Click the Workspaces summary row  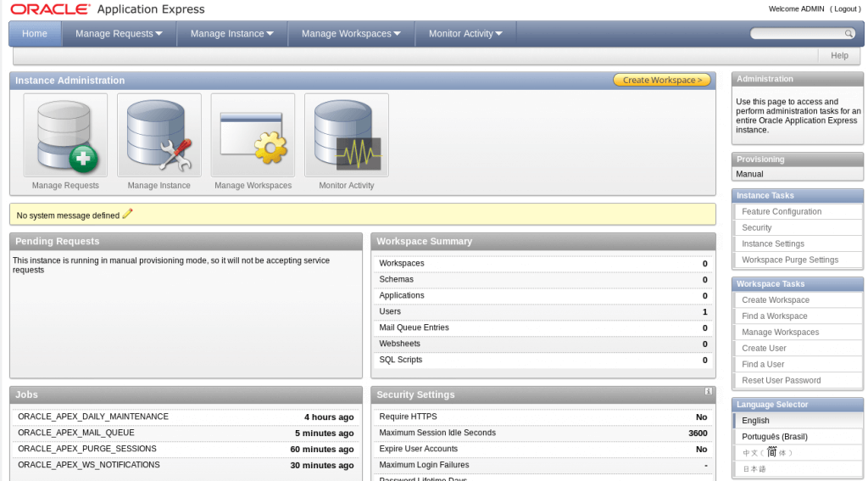[x=543, y=263]
